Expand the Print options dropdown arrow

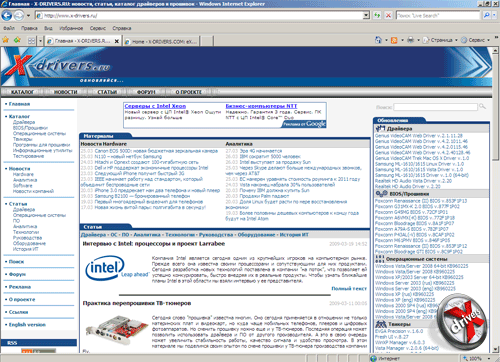pyautogui.click(x=418, y=40)
